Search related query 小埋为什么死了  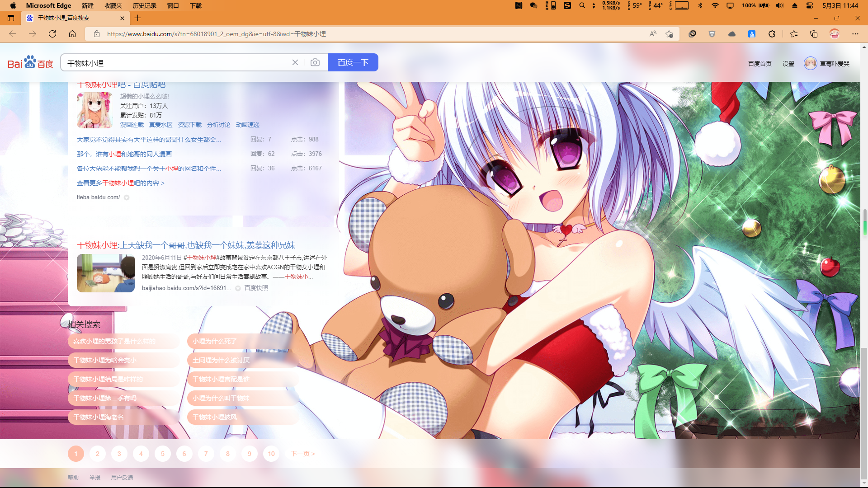pos(243,341)
